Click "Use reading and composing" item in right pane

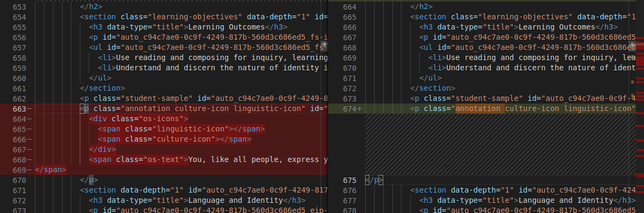(x=502, y=58)
